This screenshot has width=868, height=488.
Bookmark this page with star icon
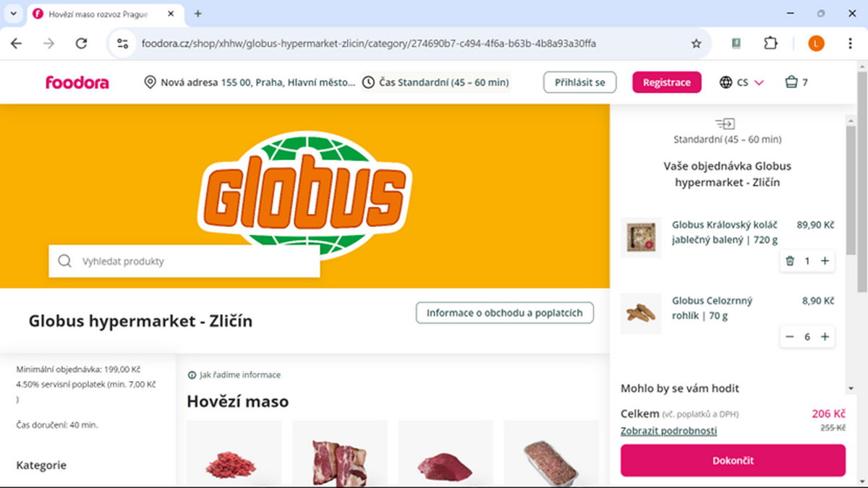pyautogui.click(x=697, y=43)
